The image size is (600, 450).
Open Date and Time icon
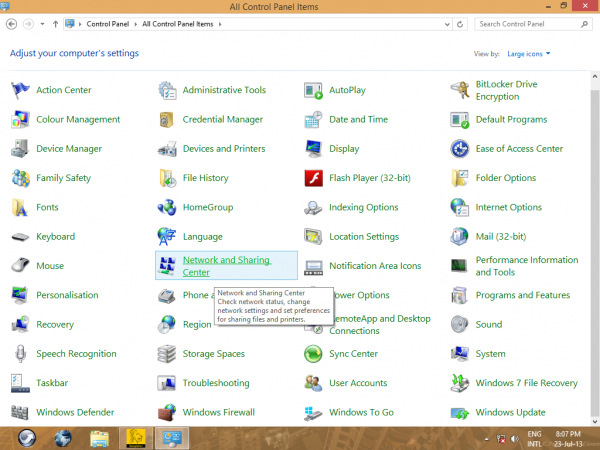[313, 120]
